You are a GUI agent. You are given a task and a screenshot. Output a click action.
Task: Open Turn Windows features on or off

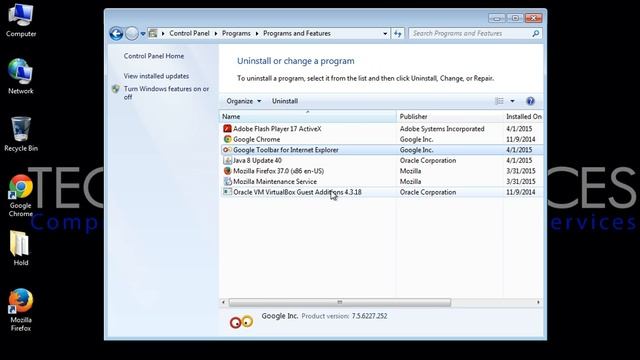click(x=166, y=93)
